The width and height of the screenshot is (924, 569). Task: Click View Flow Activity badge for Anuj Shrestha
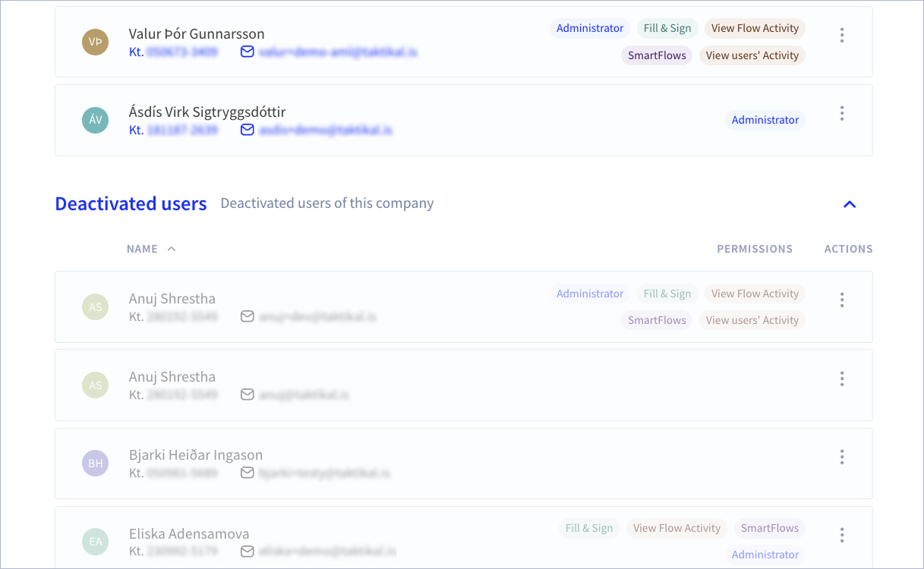pyautogui.click(x=755, y=294)
